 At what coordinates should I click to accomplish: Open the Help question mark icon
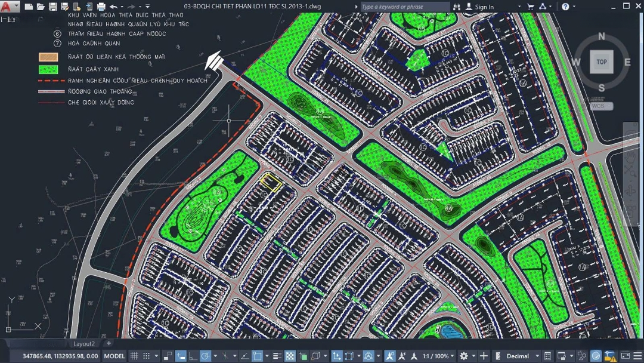pos(565,7)
